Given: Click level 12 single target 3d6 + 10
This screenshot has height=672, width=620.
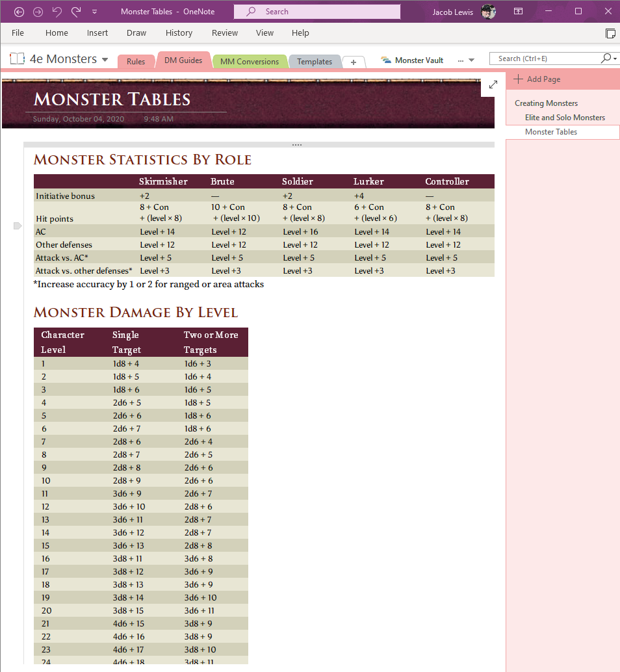Looking at the screenshot, I should [x=129, y=506].
